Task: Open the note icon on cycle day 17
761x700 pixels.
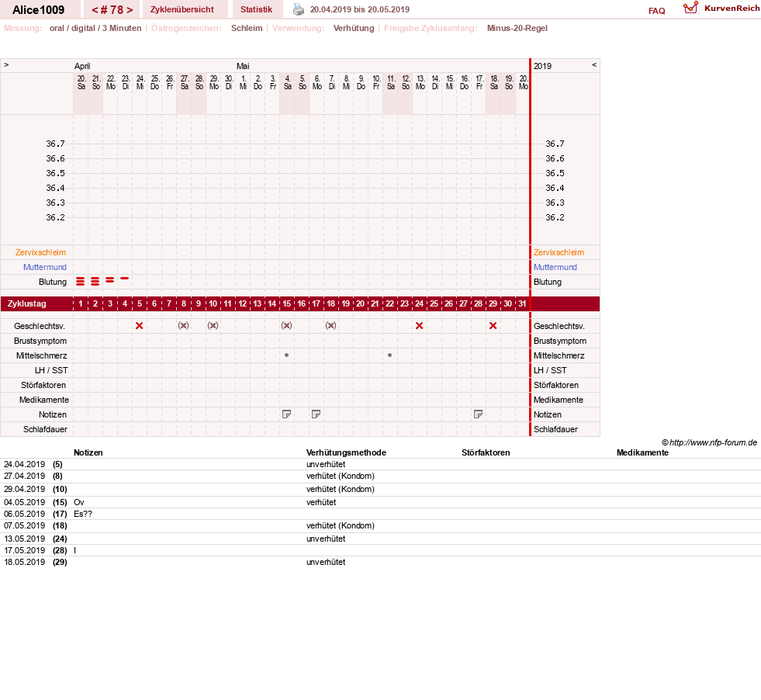Action: (x=316, y=414)
